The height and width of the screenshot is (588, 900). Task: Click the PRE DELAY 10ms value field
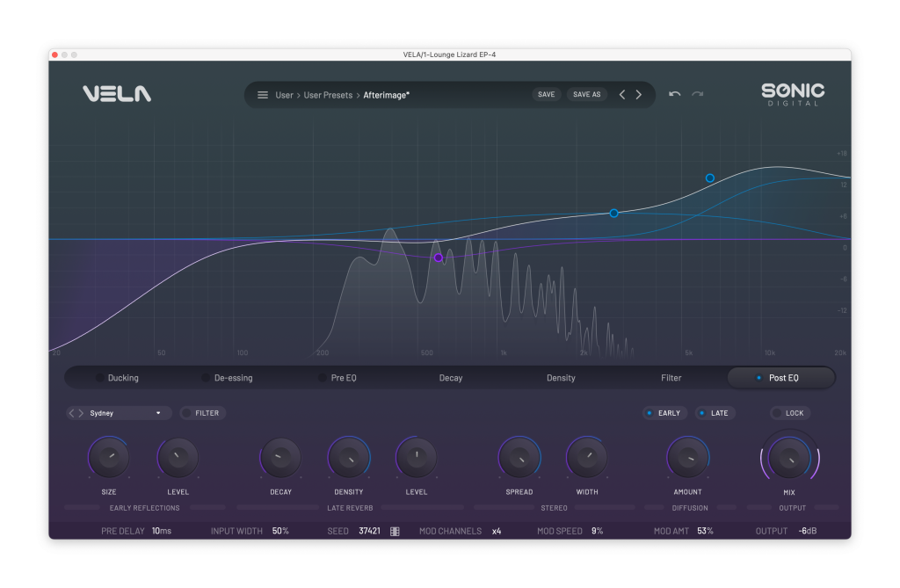161,531
